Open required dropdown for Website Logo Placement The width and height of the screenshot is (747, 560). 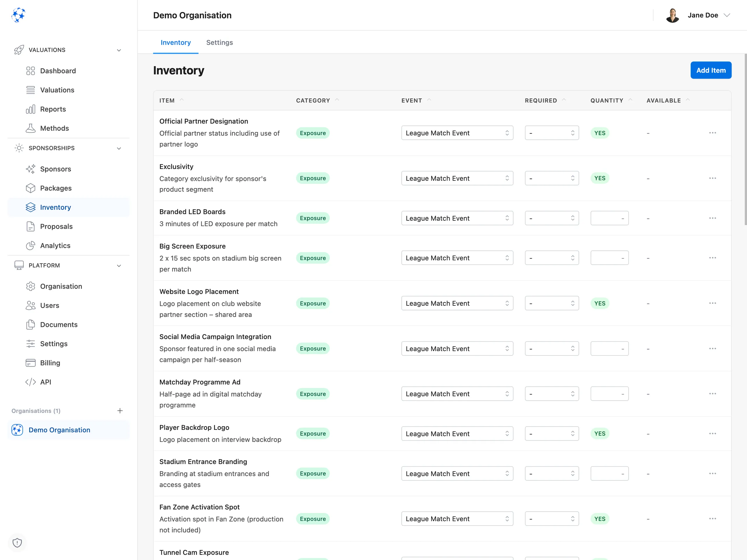[x=552, y=303]
